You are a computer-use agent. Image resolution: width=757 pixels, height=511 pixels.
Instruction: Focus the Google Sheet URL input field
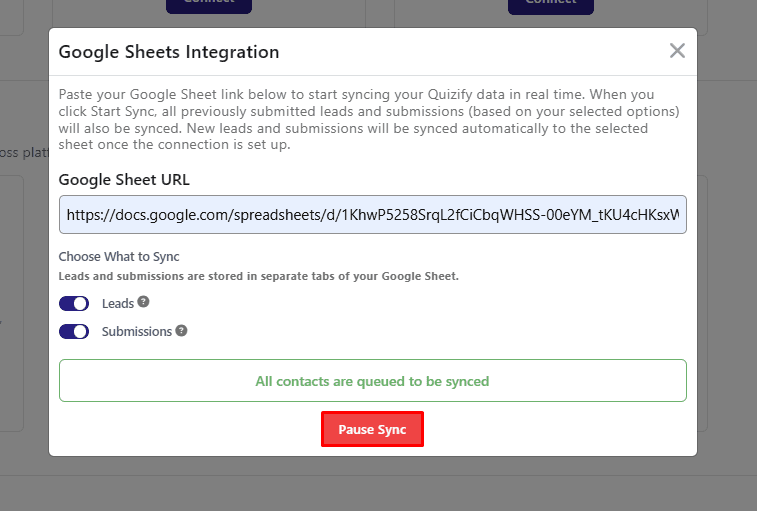point(373,214)
